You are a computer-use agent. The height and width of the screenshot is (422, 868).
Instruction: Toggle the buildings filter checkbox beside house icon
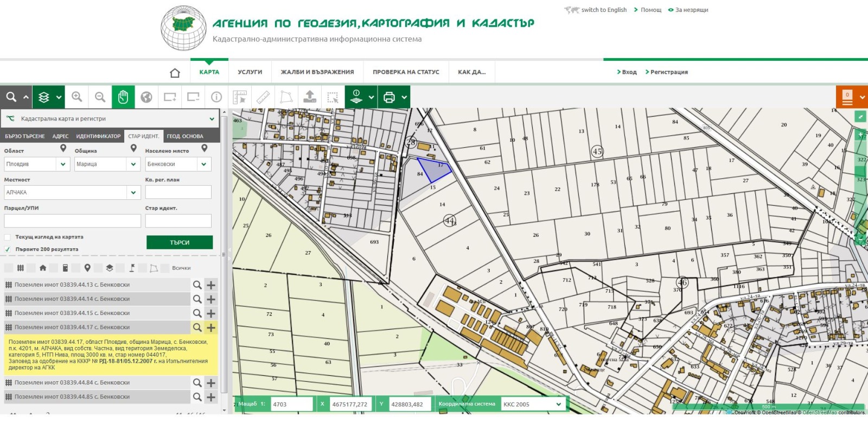[x=31, y=268]
